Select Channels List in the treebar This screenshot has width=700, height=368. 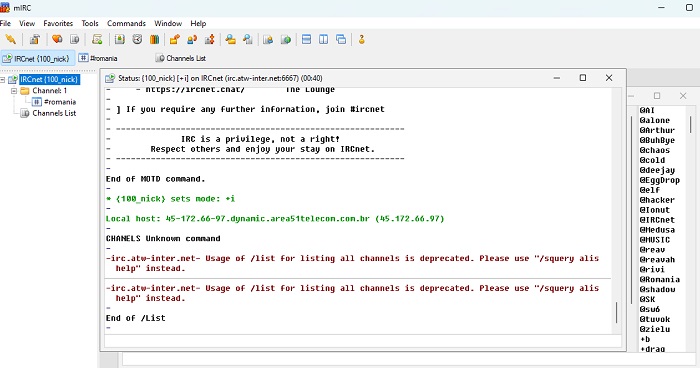pyautogui.click(x=54, y=113)
